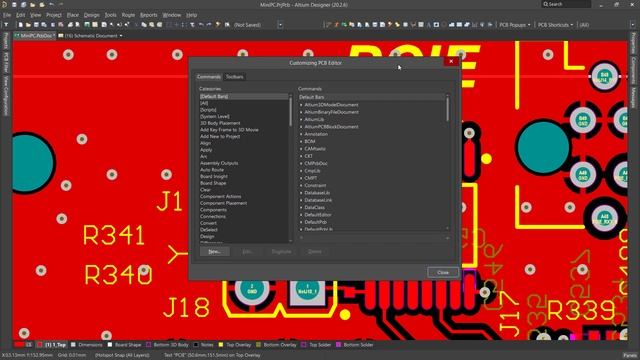Switch to the MiniPC.PcbDoc document tab

pos(34,36)
